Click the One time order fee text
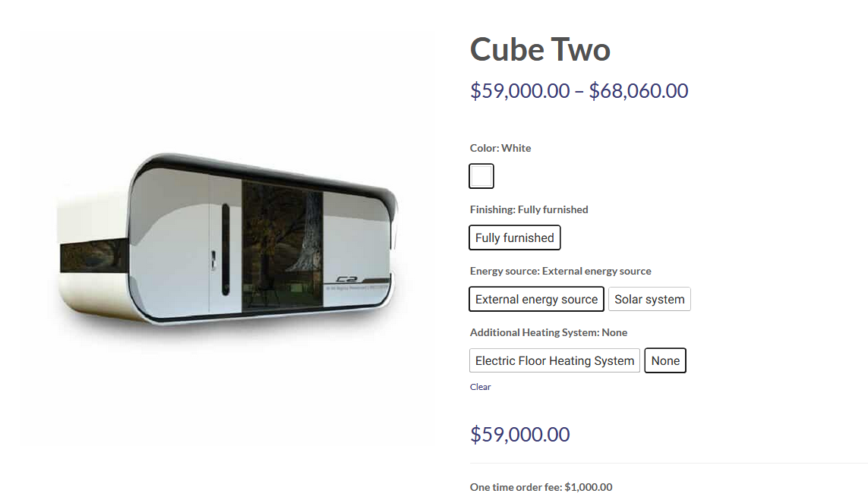The image size is (868, 503). click(x=541, y=487)
